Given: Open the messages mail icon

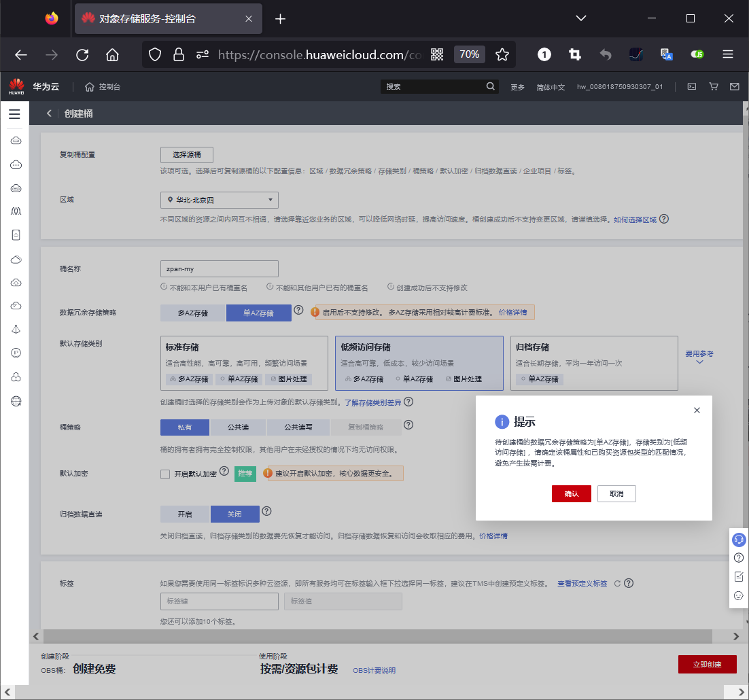Looking at the screenshot, I should (x=735, y=86).
